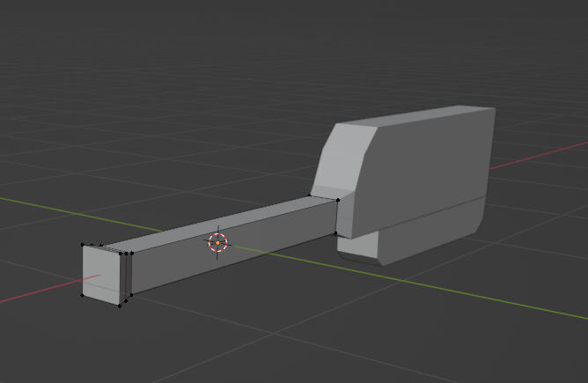Click the small light front face below the head
This screenshot has width=588, height=383.
[x=357, y=246]
